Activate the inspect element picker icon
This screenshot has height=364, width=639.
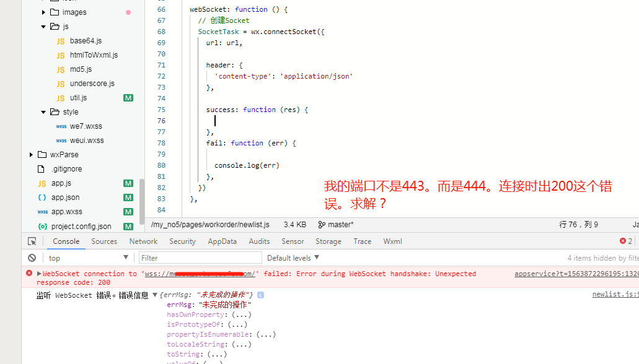(x=32, y=241)
